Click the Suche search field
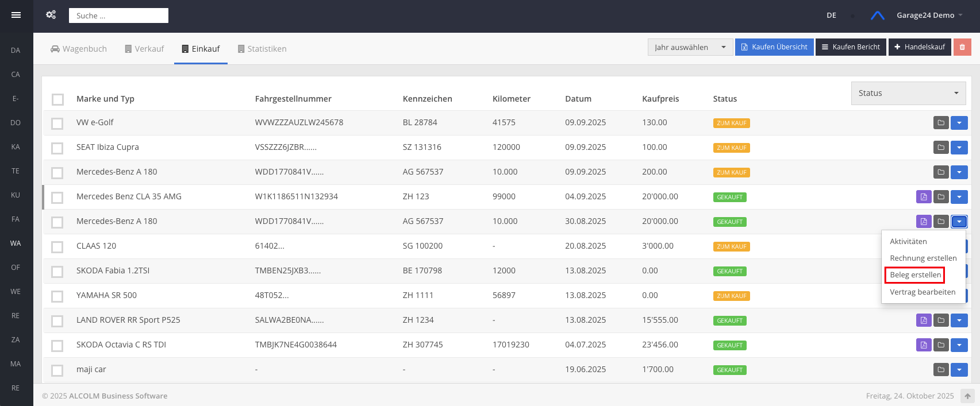 click(118, 16)
